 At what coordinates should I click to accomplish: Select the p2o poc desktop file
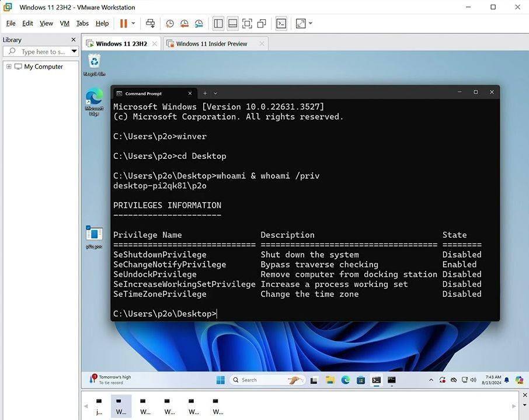coord(94,237)
